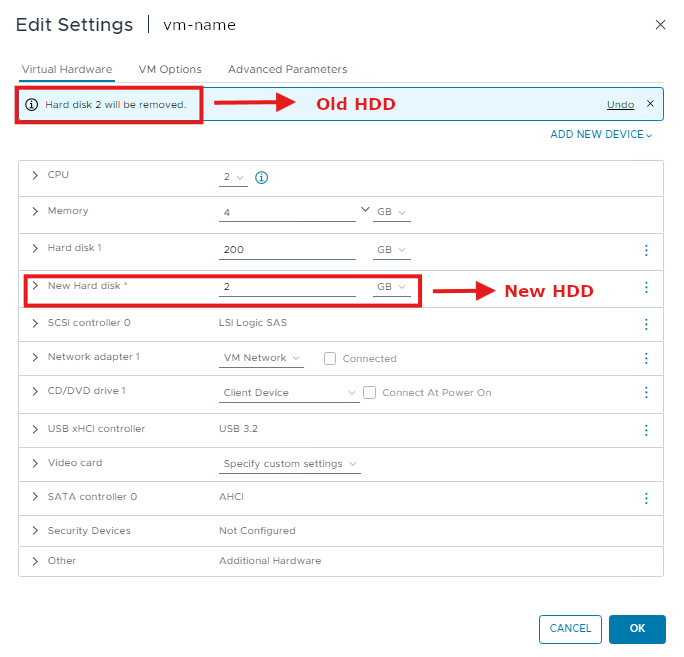Dismiss the disk removal notification
Viewport: 684px width, 657px height.
click(x=650, y=104)
